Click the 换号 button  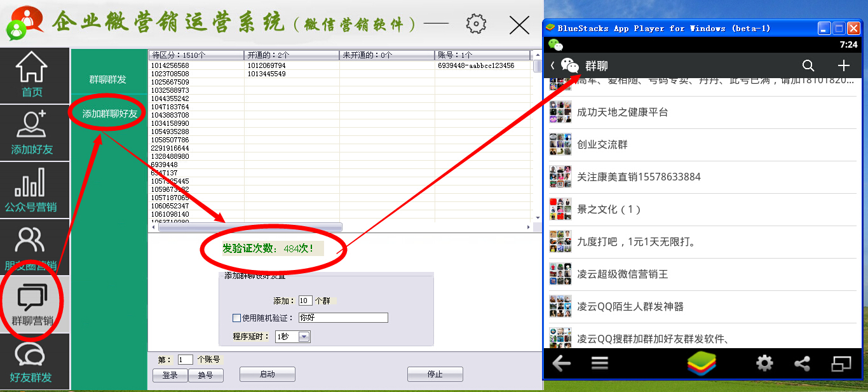pos(206,375)
